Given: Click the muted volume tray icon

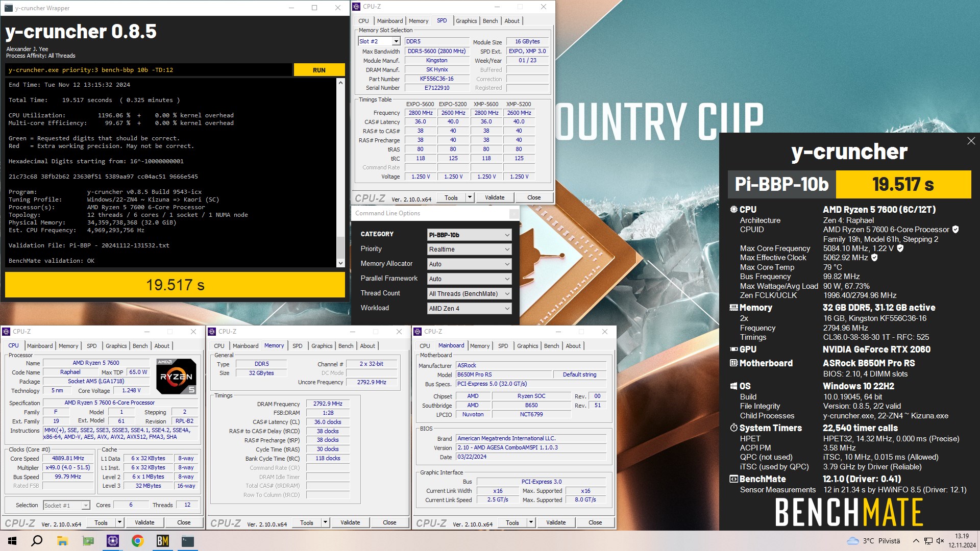Looking at the screenshot, I should coord(940,541).
